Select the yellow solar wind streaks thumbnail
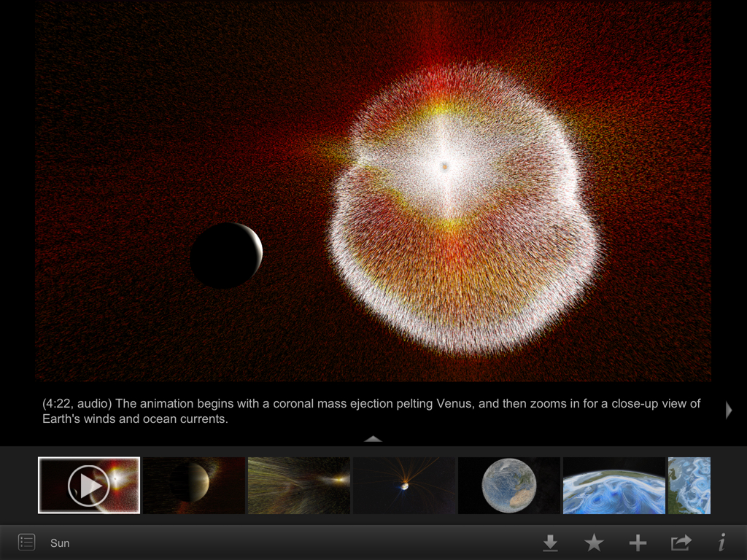The height and width of the screenshot is (560, 747). click(299, 485)
